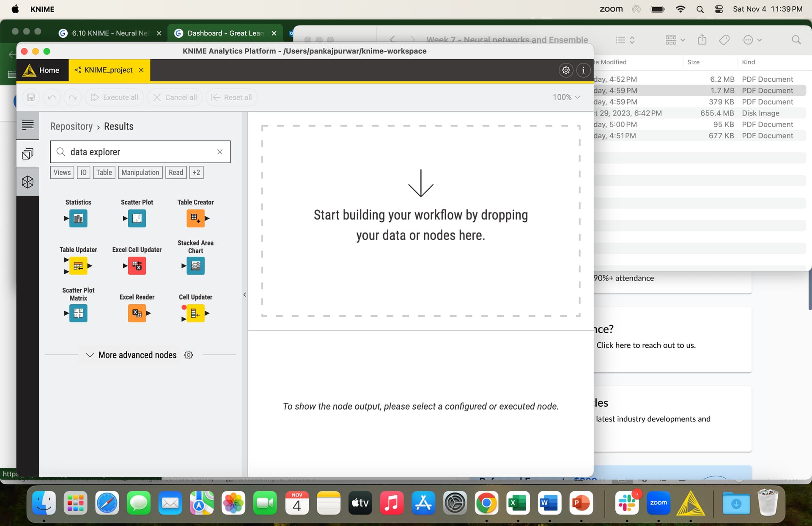Filter results by Read tag

(x=176, y=173)
